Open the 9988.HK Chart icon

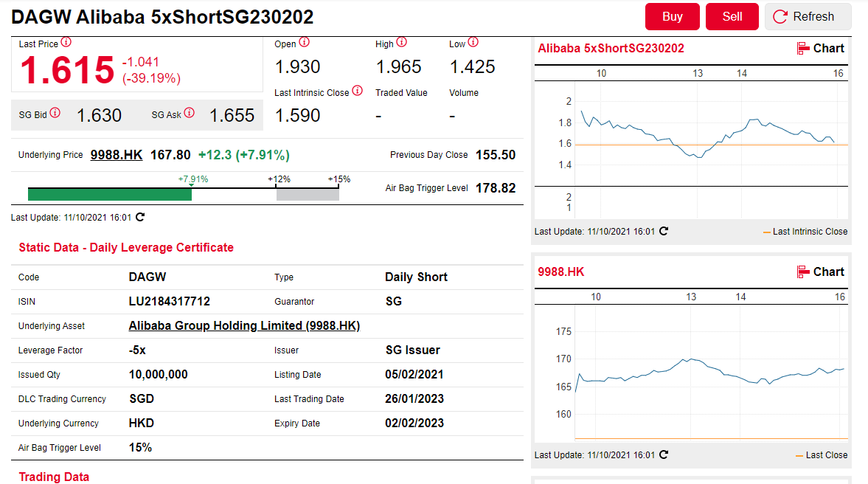[802, 272]
